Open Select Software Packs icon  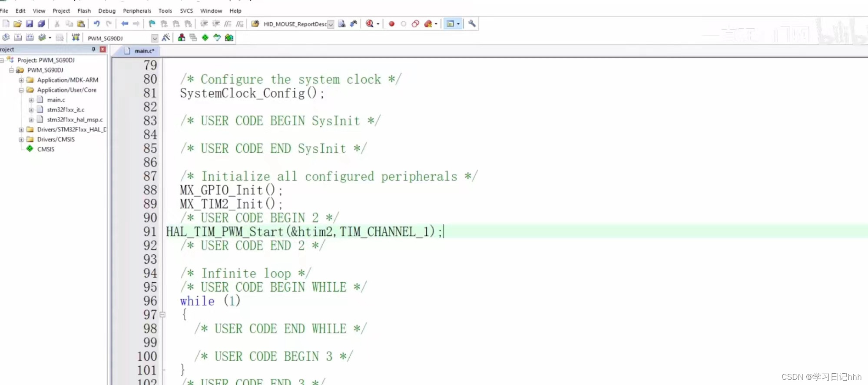pos(217,38)
